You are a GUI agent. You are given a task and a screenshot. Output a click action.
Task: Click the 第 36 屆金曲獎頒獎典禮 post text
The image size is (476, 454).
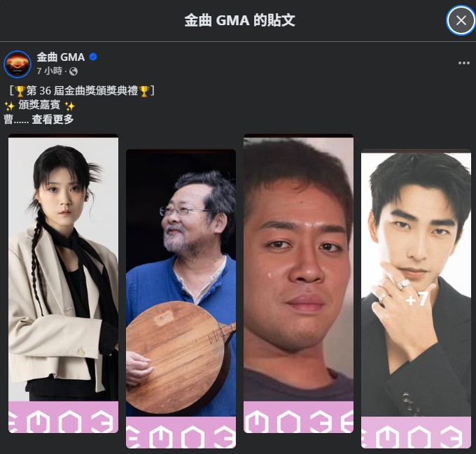click(x=82, y=91)
